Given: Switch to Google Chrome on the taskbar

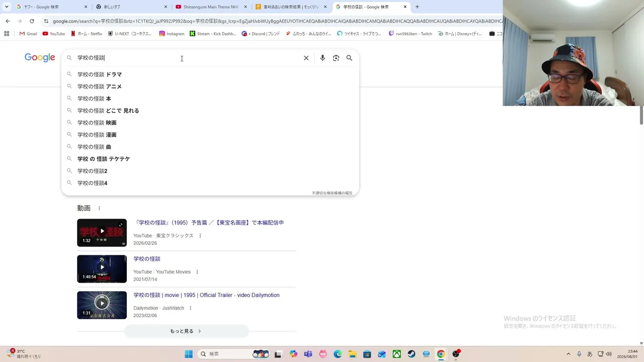Looking at the screenshot, I should pos(441,354).
